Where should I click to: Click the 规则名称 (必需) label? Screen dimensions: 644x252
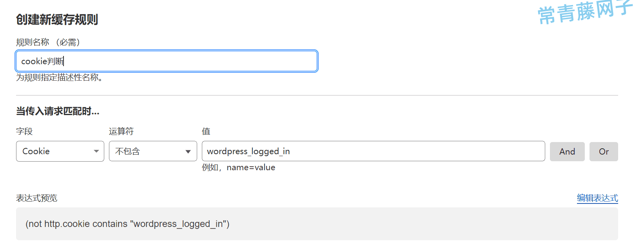pyautogui.click(x=48, y=42)
